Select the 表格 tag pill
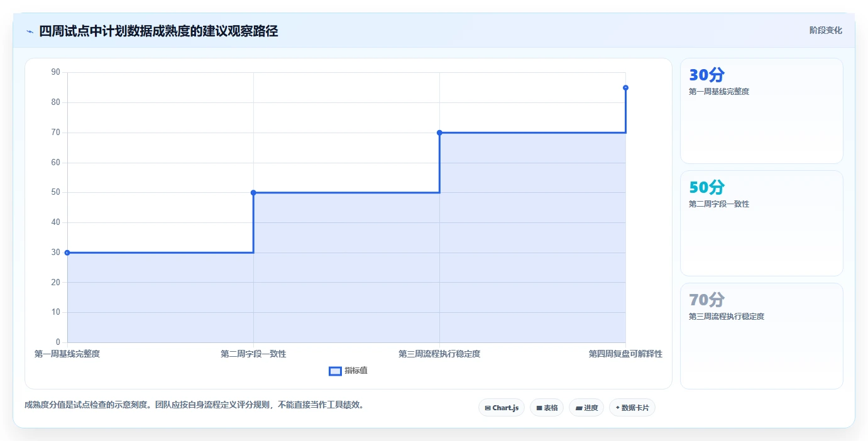Screen dimensions: 868x441 [x=547, y=408]
